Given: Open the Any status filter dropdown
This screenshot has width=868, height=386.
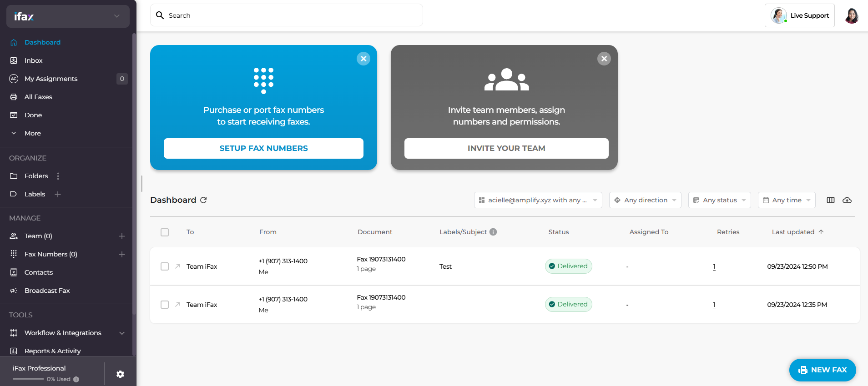Looking at the screenshot, I should pyautogui.click(x=719, y=200).
